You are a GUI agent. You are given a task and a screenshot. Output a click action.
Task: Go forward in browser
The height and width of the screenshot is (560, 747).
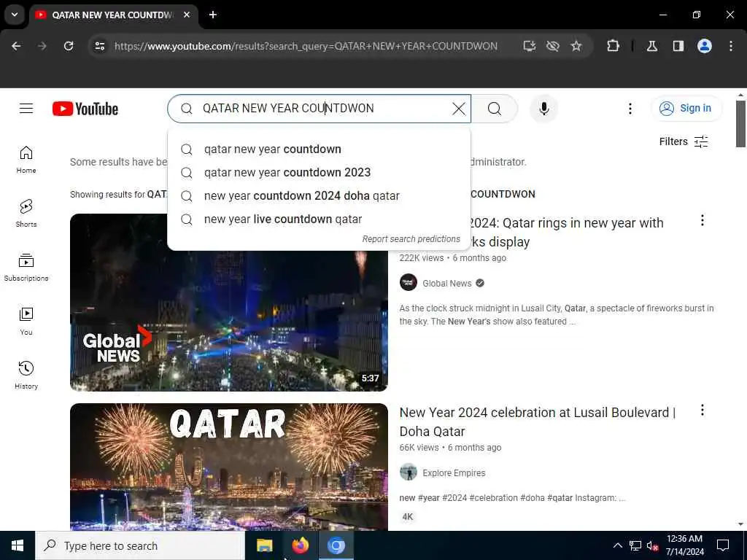42,46
